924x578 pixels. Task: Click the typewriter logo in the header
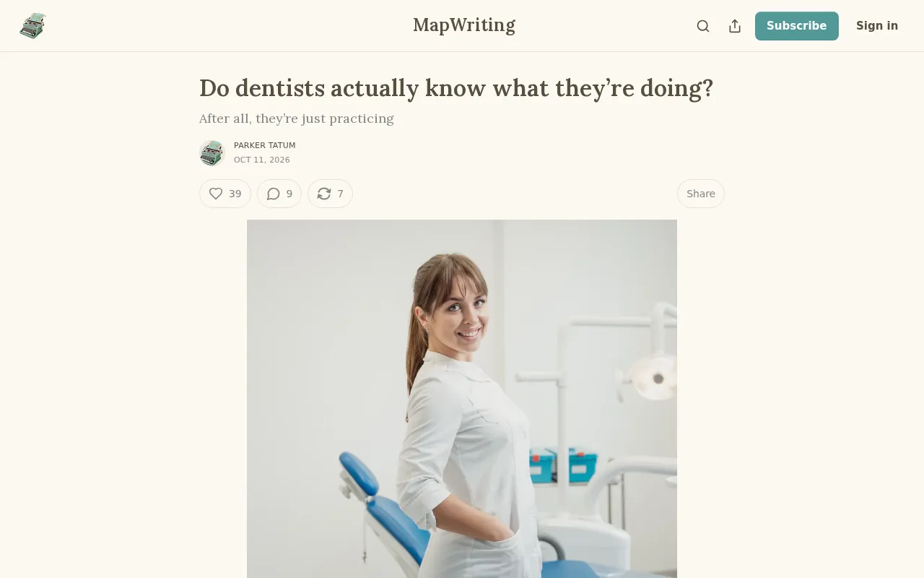[32, 26]
